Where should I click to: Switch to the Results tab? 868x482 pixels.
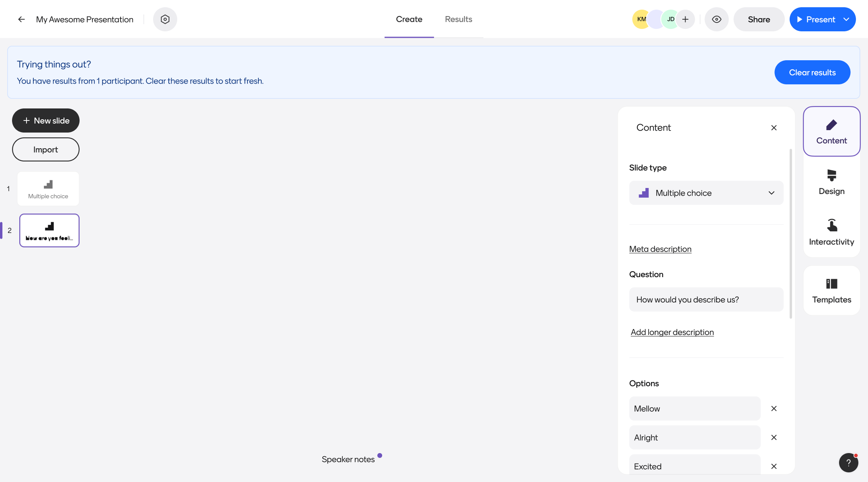point(459,19)
